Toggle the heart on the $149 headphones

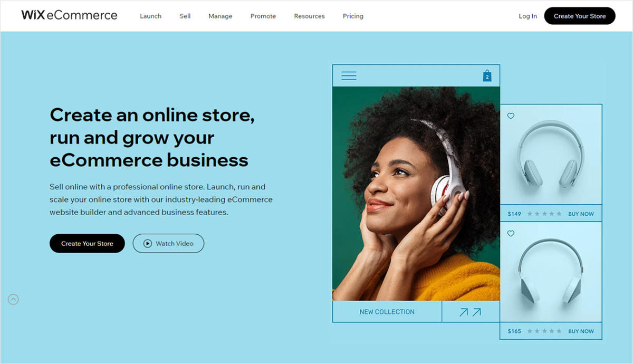tap(511, 116)
